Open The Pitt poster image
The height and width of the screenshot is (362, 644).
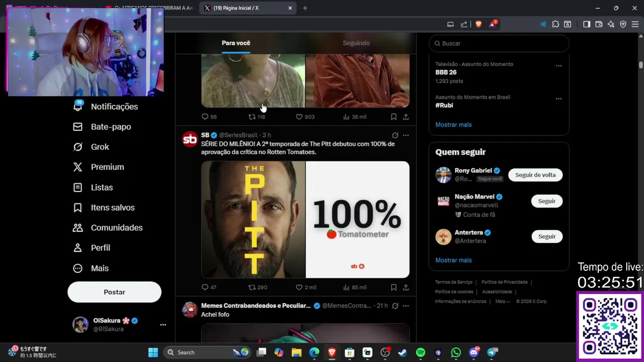tap(253, 219)
